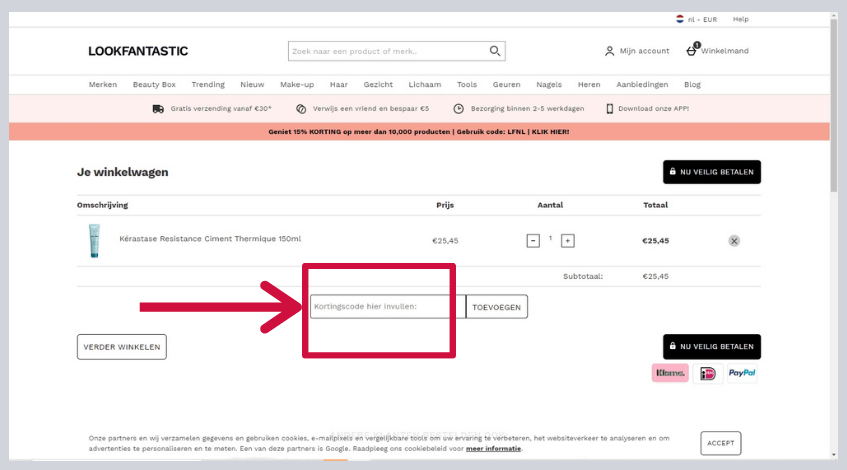The height and width of the screenshot is (470, 847).
Task: Click the Mijn account person icon
Action: 609,51
